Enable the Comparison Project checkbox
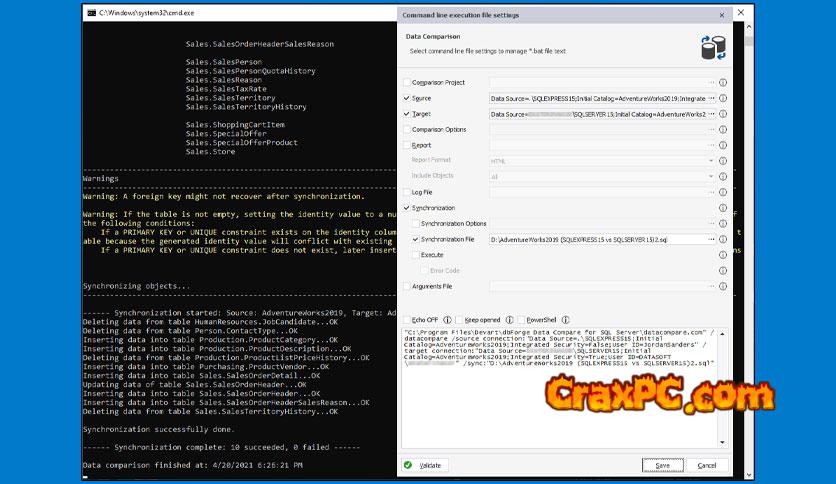The image size is (836, 484). click(x=406, y=83)
